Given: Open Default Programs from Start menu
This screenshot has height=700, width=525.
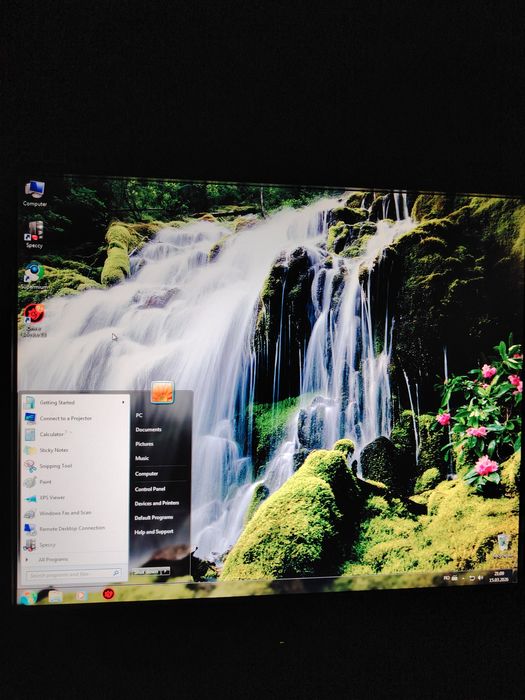Looking at the screenshot, I should tap(154, 517).
